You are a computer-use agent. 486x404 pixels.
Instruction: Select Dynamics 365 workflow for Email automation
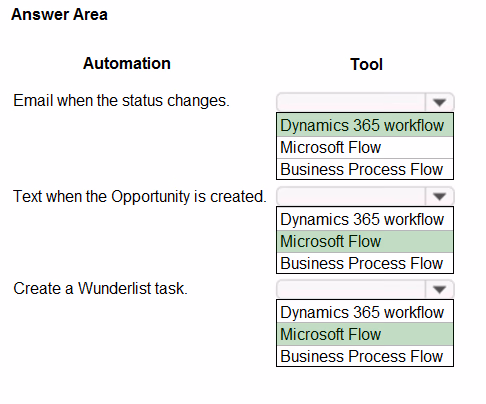coord(365,125)
